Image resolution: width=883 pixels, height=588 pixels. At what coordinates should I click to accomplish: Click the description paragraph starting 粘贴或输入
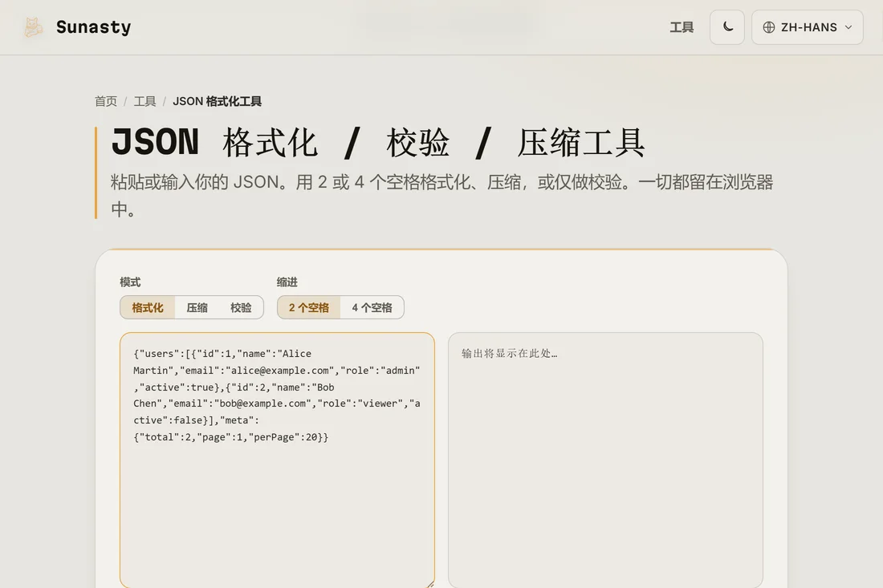click(441, 195)
